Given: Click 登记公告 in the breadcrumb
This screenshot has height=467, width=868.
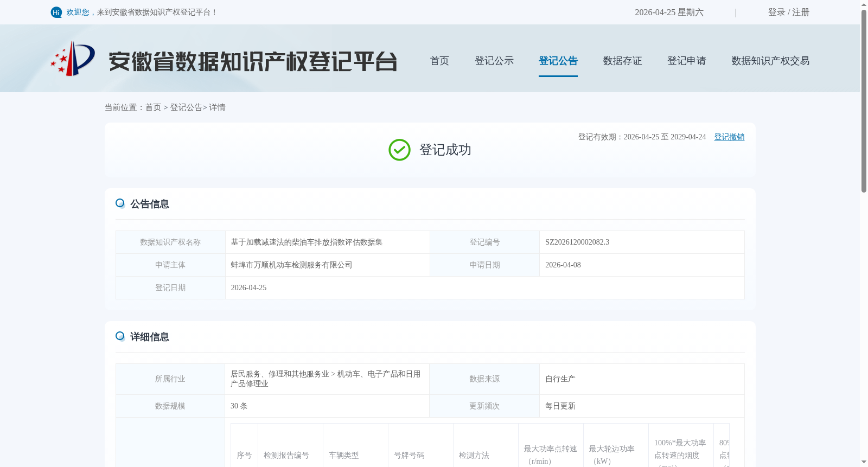Looking at the screenshot, I should (x=186, y=107).
